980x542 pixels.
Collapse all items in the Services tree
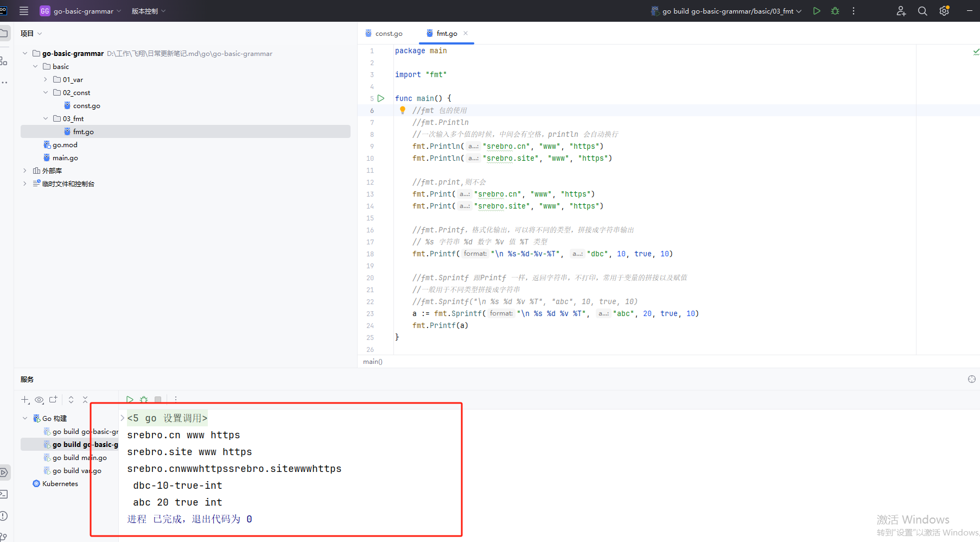[85, 400]
